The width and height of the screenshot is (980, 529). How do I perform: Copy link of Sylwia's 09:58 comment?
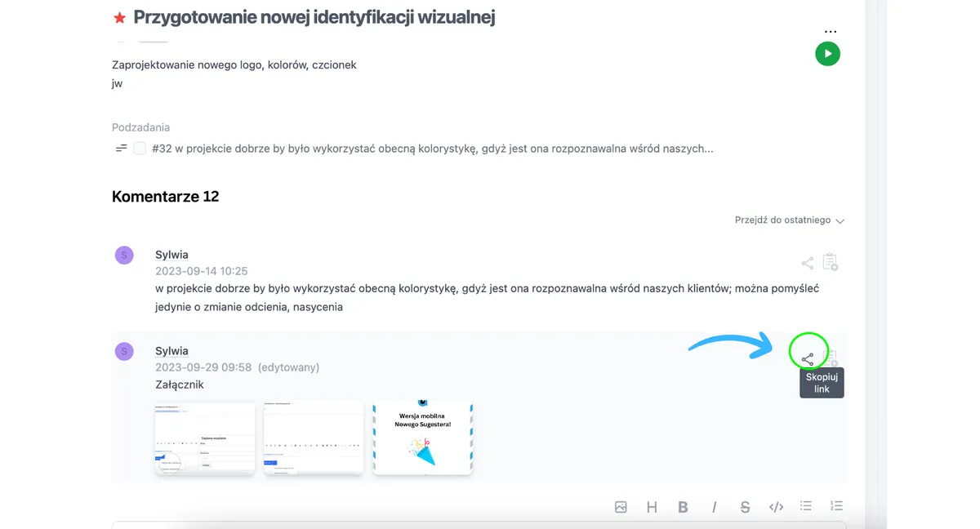click(808, 359)
